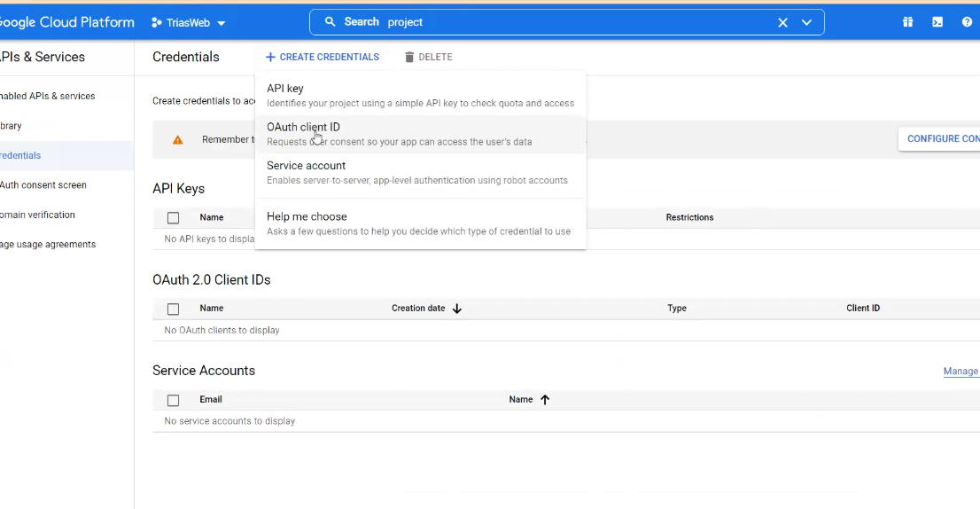Toggle OAuth 2.0 Client IDs checkbox

pyautogui.click(x=173, y=309)
